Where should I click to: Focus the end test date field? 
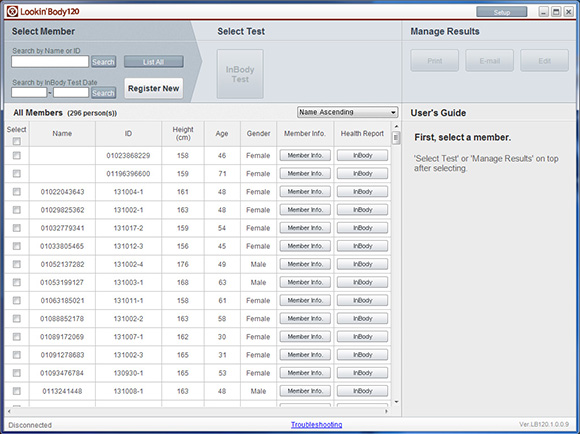click(x=71, y=92)
